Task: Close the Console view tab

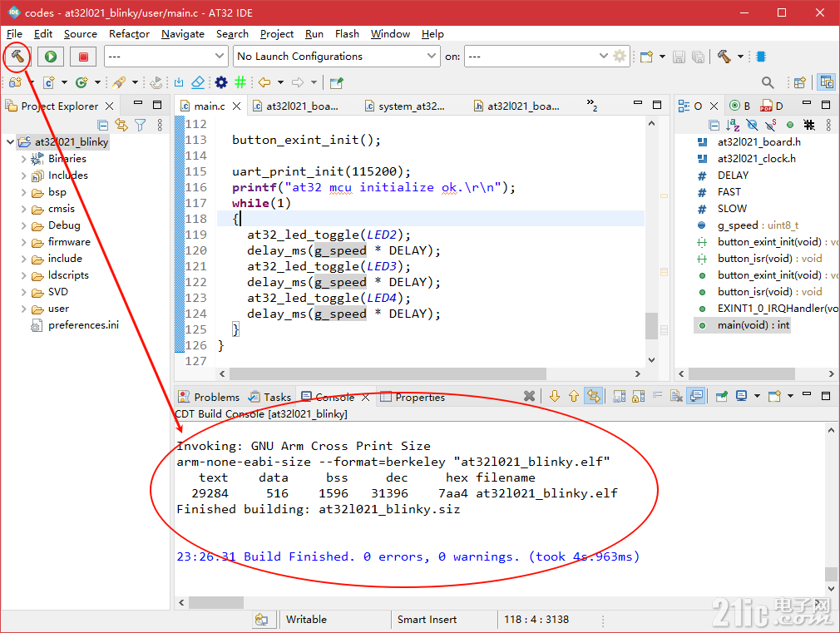Action: (x=365, y=397)
